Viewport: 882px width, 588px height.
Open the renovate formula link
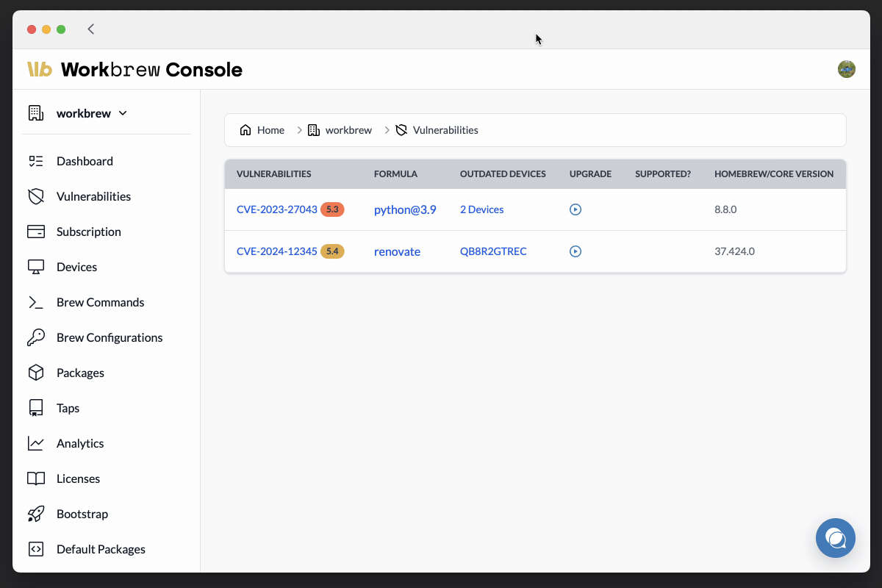coord(397,251)
